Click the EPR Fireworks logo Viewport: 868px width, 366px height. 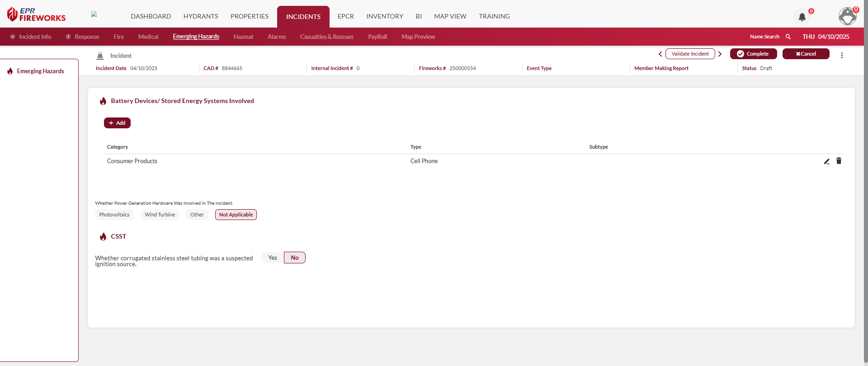pyautogui.click(x=36, y=14)
